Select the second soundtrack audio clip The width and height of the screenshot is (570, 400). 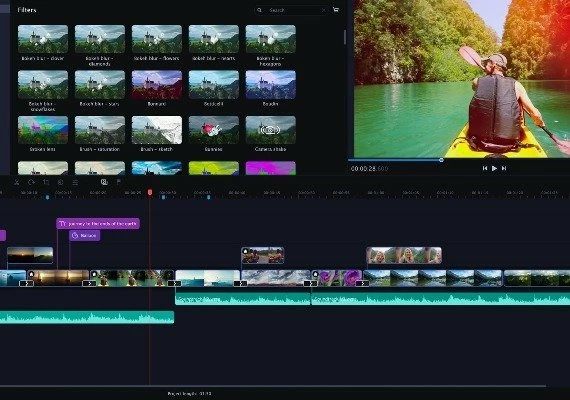[441, 299]
